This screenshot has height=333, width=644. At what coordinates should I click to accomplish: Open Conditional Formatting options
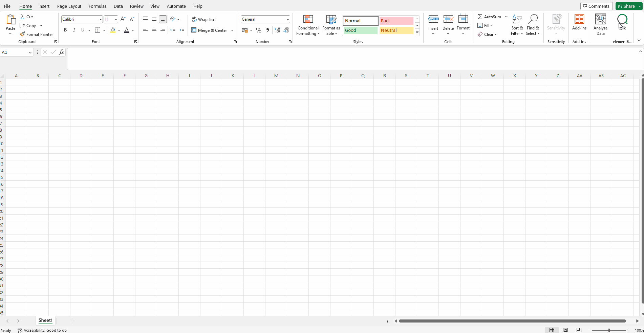(308, 25)
